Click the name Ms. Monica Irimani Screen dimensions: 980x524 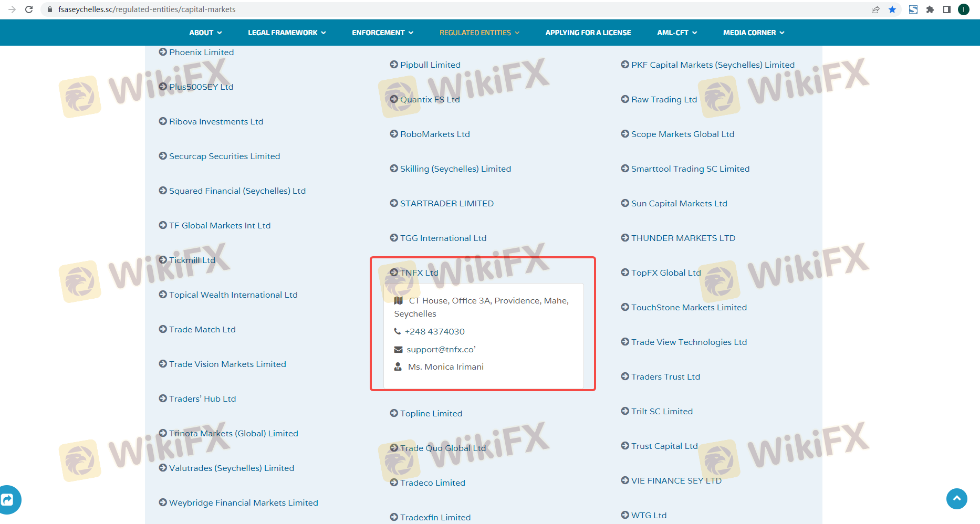(446, 366)
